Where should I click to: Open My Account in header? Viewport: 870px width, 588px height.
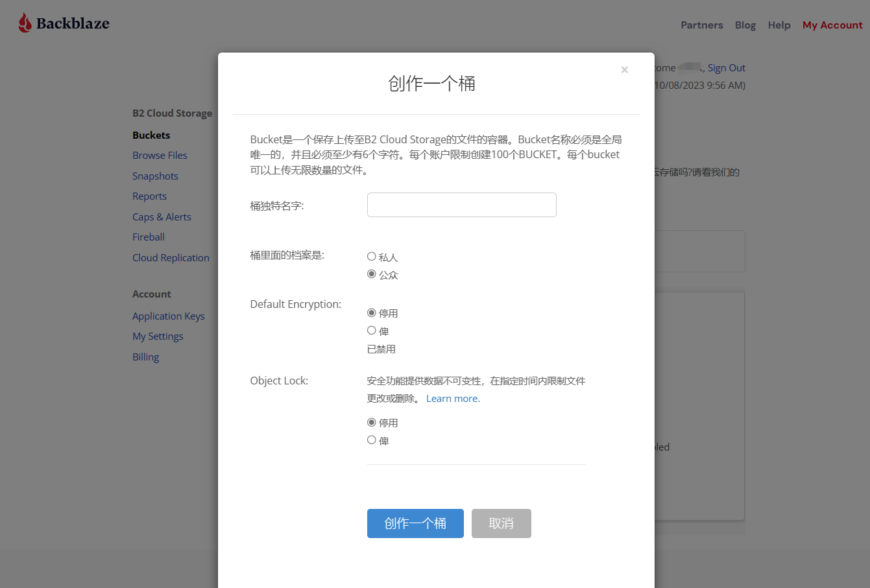pyautogui.click(x=832, y=25)
